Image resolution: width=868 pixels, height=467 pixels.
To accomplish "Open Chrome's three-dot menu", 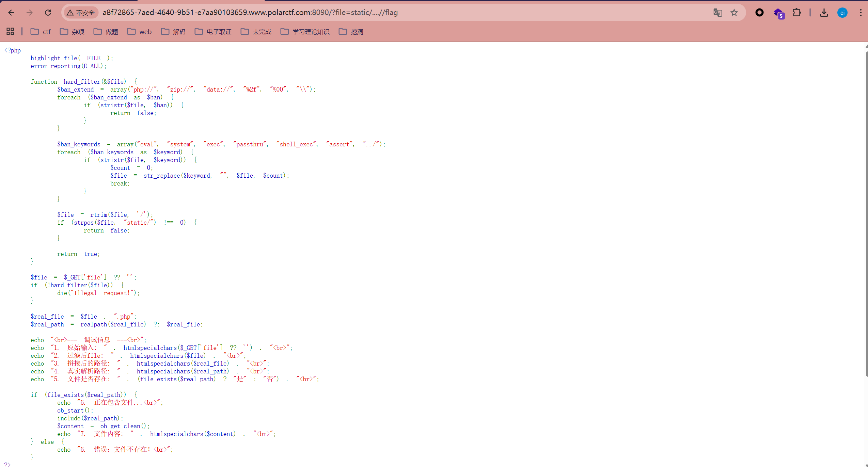I will point(861,13).
